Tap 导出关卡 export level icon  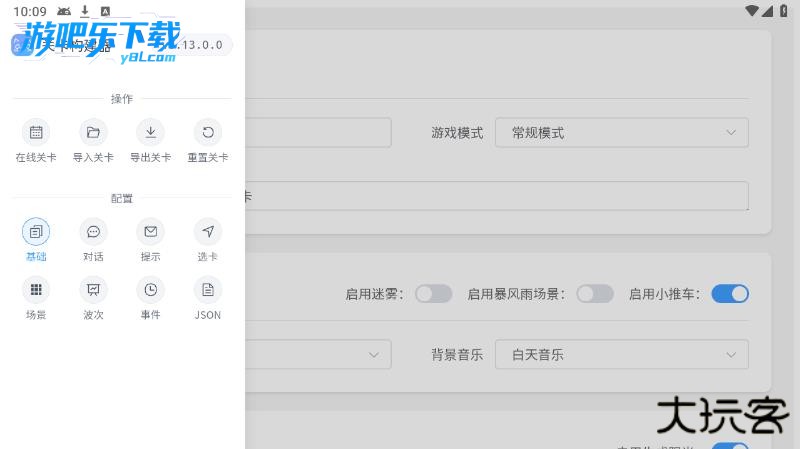(151, 133)
